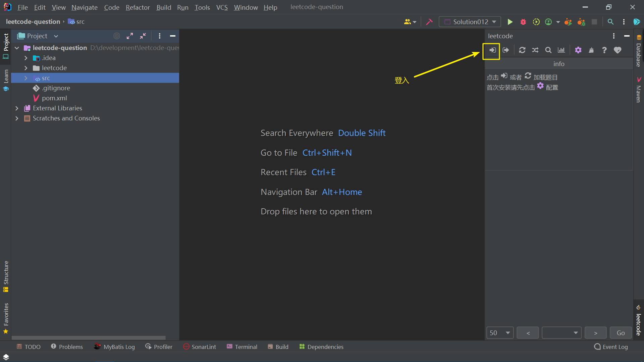Open the leetcode panel options menu
This screenshot has width=644, height=362.
coord(614,36)
